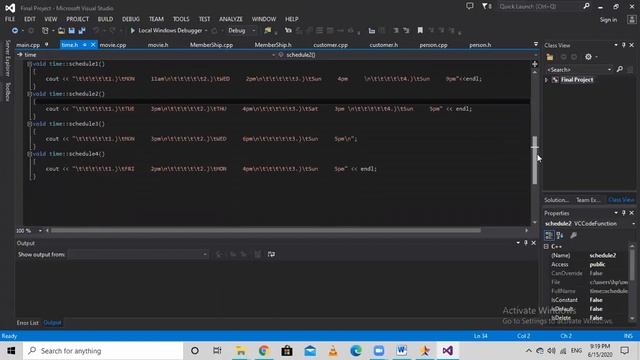Open the VIEW menu
Viewport: 640px width, 360px height.
pyautogui.click(x=51, y=19)
